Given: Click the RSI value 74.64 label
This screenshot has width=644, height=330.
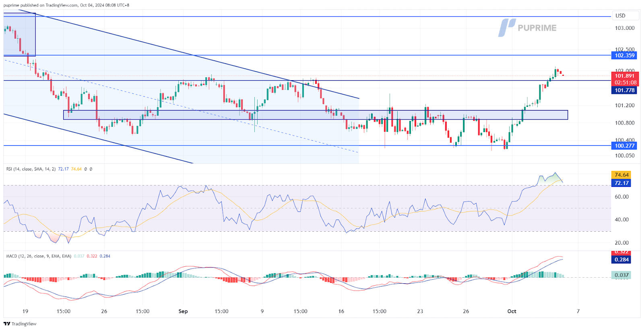Looking at the screenshot, I should 621,175.
